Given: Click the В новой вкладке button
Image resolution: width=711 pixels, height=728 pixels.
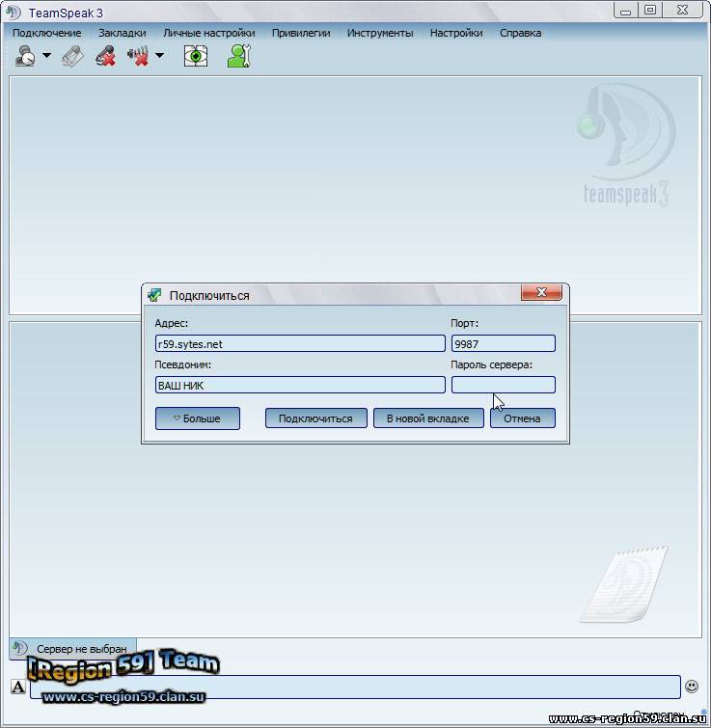Looking at the screenshot, I should pyautogui.click(x=428, y=418).
